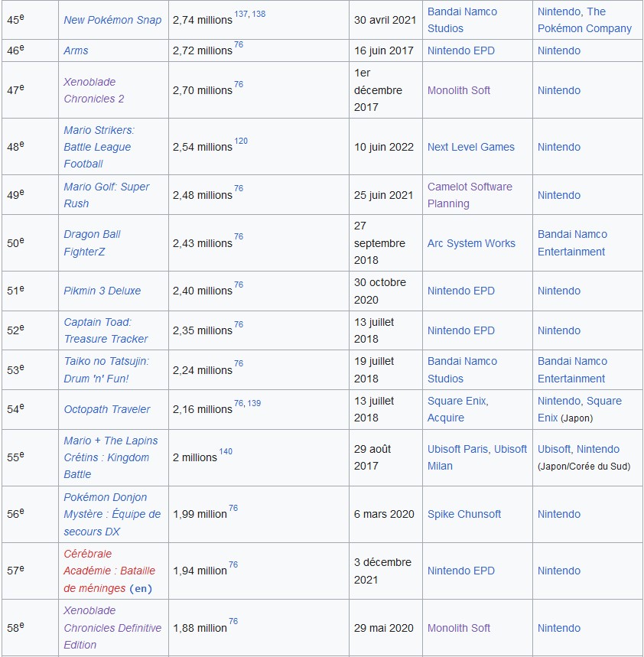Select rank cell 58e

point(30,628)
